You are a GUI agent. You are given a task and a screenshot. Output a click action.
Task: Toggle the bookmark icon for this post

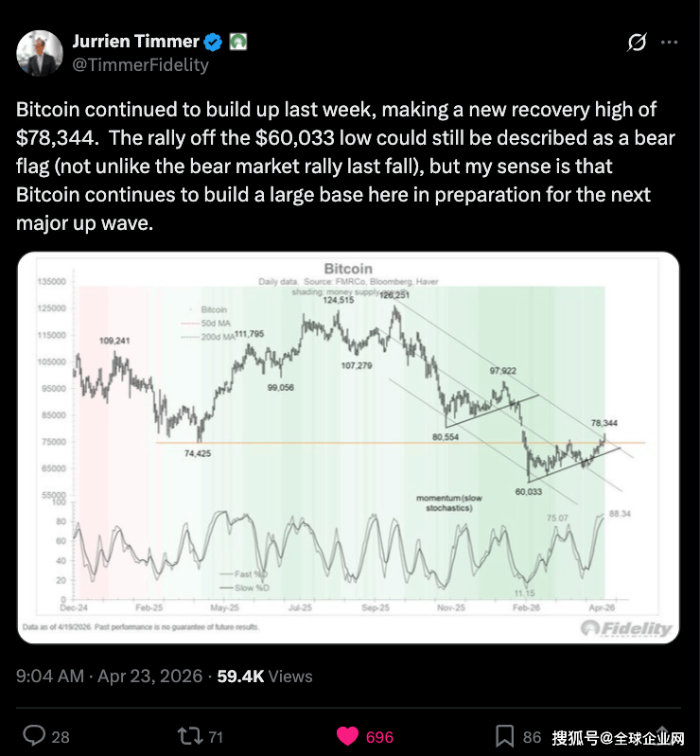[505, 736]
